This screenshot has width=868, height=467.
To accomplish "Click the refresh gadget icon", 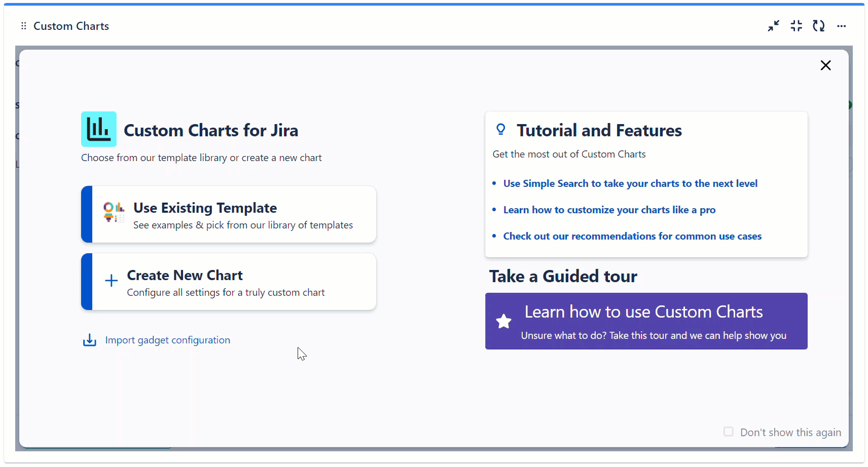I will pos(819,26).
